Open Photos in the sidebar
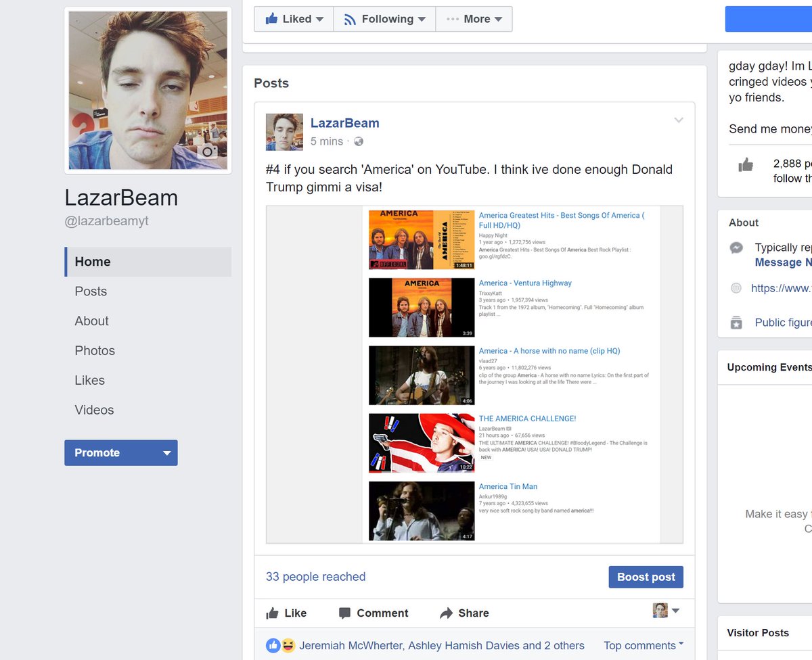Image resolution: width=812 pixels, height=660 pixels. coord(95,351)
